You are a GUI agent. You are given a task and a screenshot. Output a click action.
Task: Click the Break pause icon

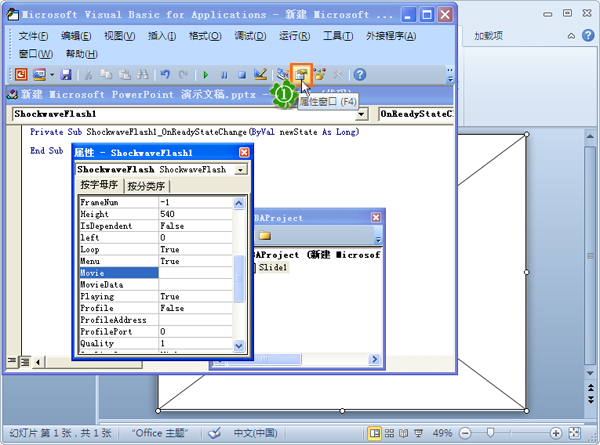[224, 75]
